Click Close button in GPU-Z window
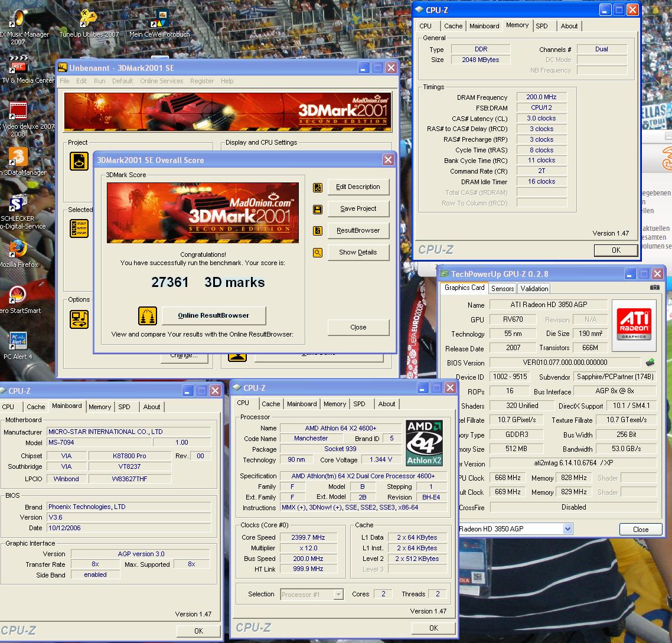This screenshot has height=643, width=672. [641, 530]
